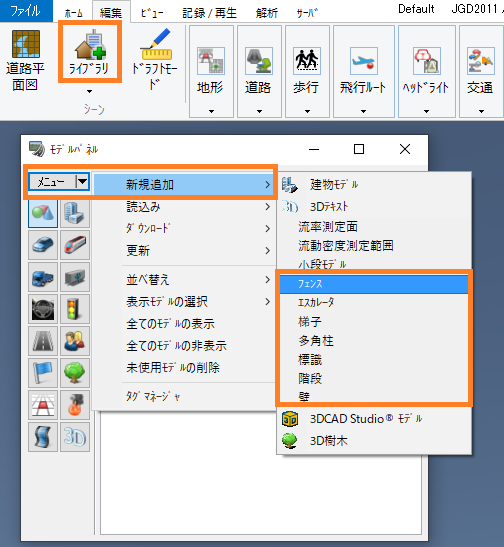Open the ライブラリ library icon
The height and width of the screenshot is (547, 504).
pyautogui.click(x=90, y=52)
